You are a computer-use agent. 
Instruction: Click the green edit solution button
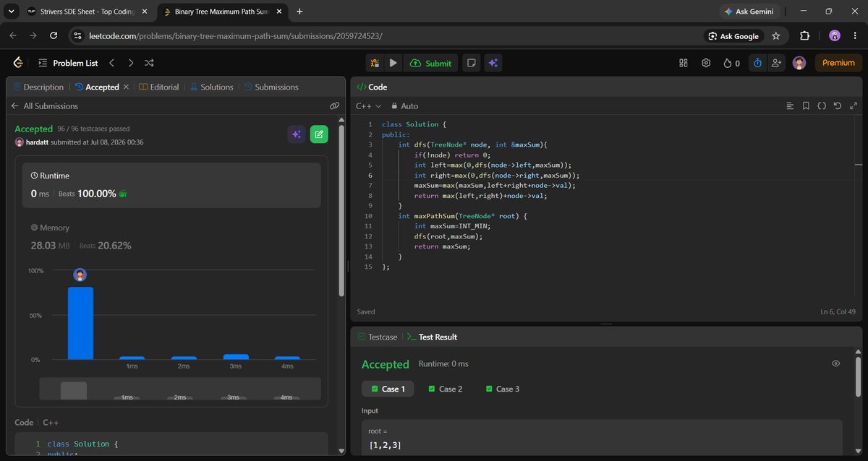(x=319, y=134)
